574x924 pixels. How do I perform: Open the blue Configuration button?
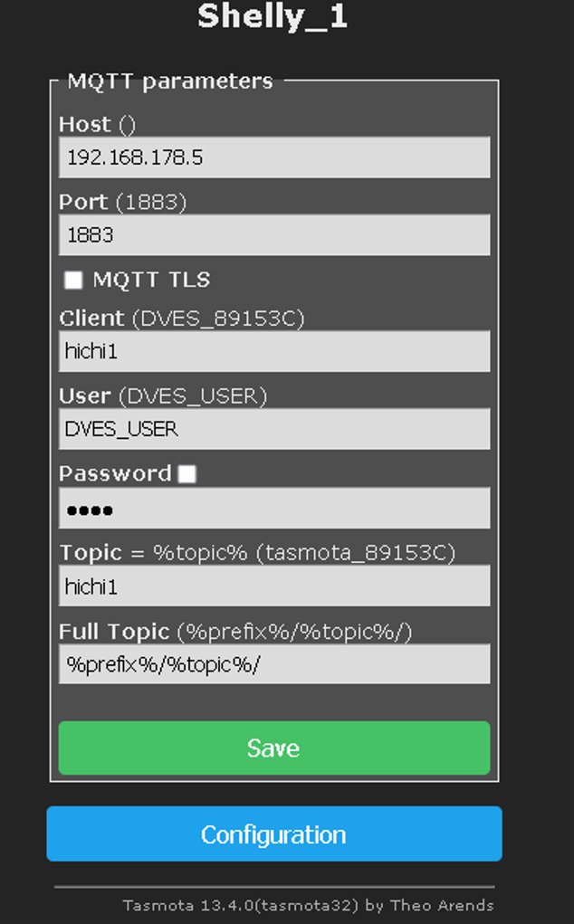coord(273,834)
